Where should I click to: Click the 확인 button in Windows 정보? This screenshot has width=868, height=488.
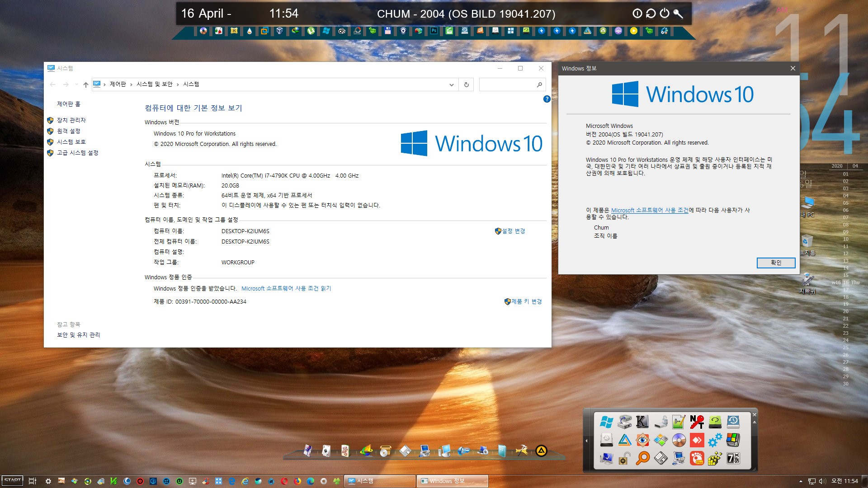[x=776, y=263]
